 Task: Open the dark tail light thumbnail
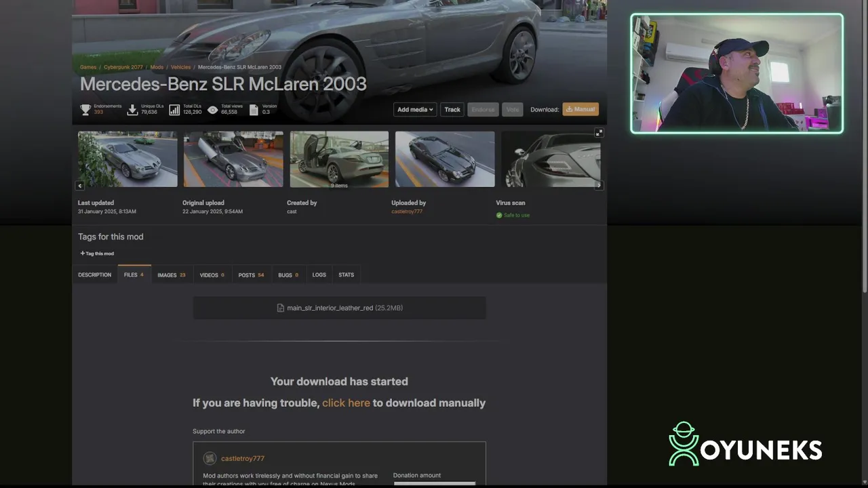click(551, 159)
